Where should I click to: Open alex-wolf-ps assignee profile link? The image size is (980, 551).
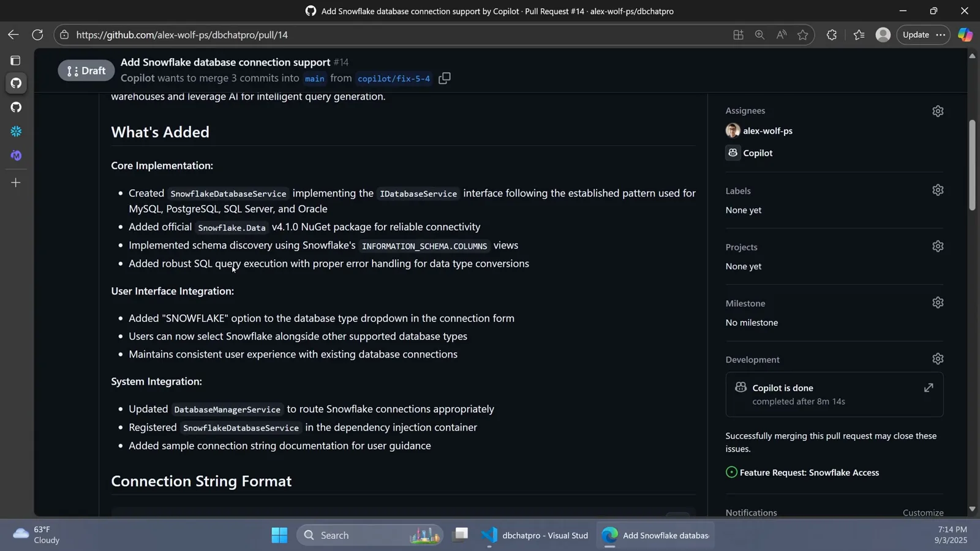[767, 131]
